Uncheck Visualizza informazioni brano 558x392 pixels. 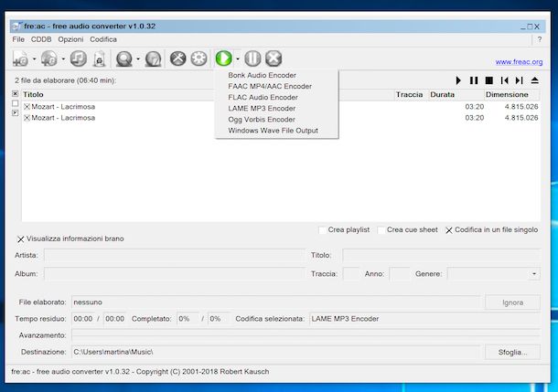[21, 239]
